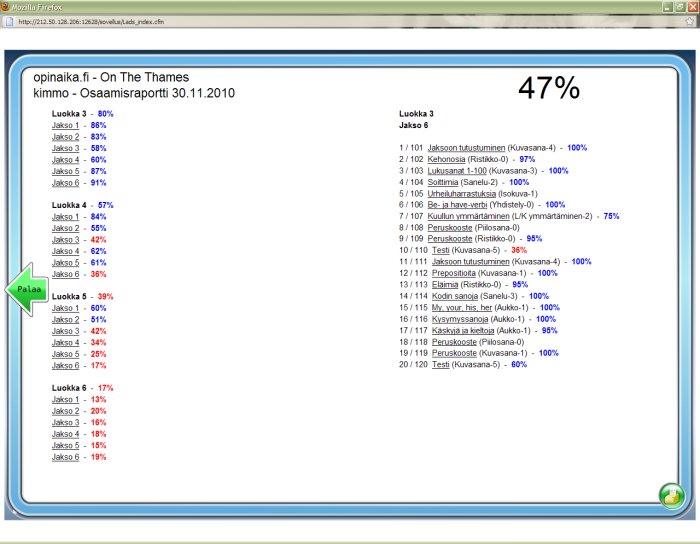Screen dimensions: 700x544
Task: Open Luokka 5 Jakso 4 link
Action: click(x=65, y=343)
